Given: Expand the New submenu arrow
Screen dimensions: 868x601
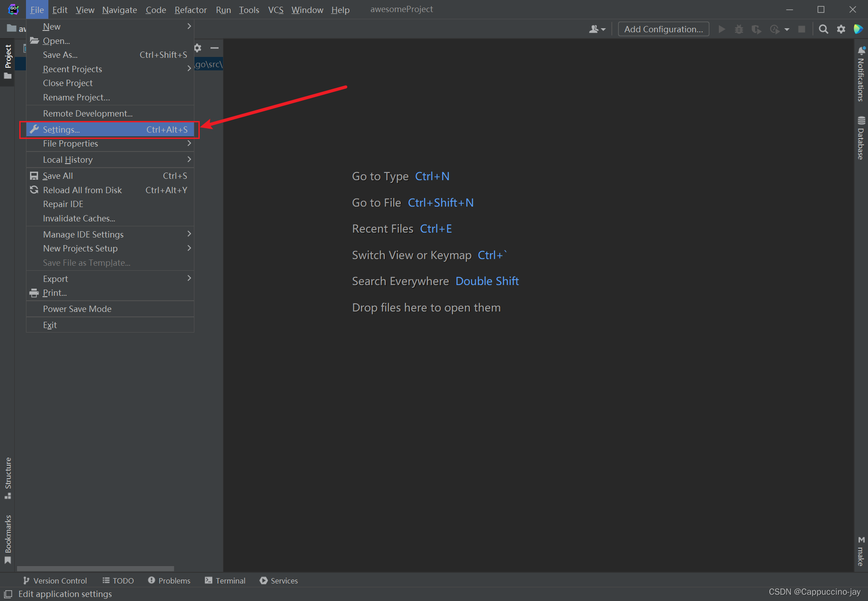Looking at the screenshot, I should (189, 26).
